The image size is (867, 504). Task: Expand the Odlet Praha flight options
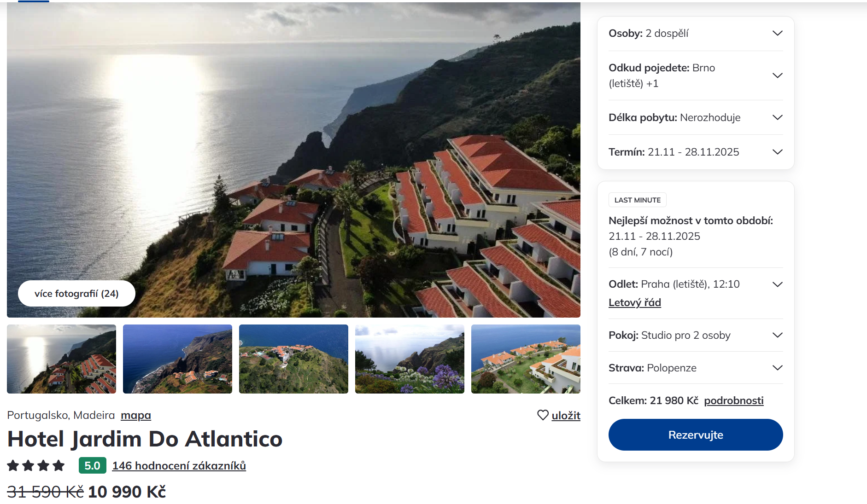tap(777, 284)
